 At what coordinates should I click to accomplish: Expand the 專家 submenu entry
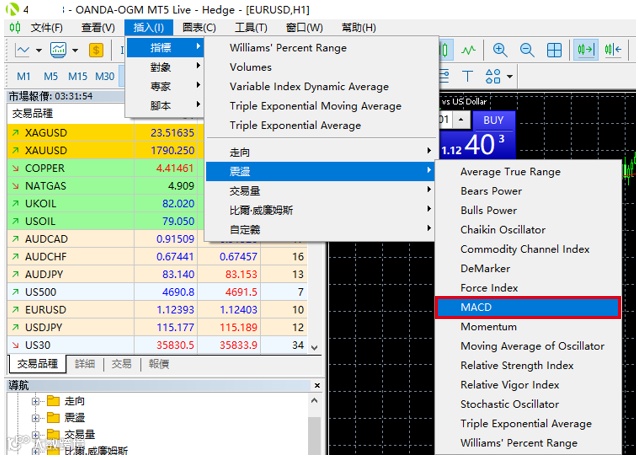[165, 86]
